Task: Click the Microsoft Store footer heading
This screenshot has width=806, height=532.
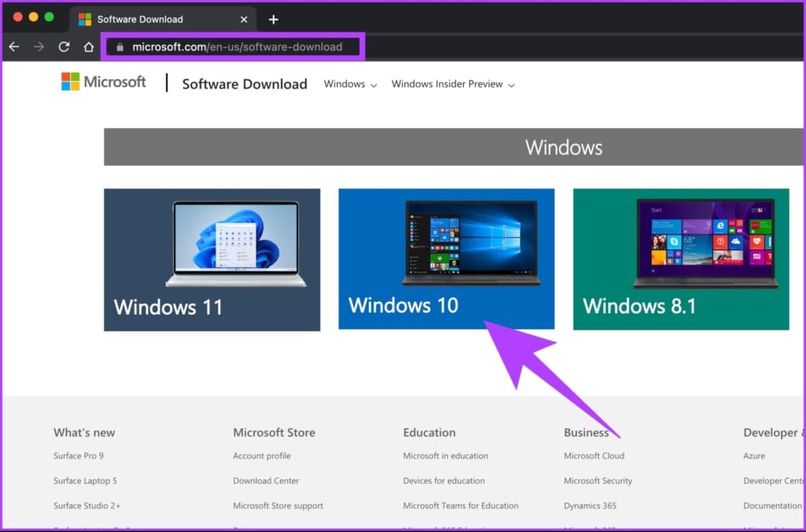Action: coord(274,433)
